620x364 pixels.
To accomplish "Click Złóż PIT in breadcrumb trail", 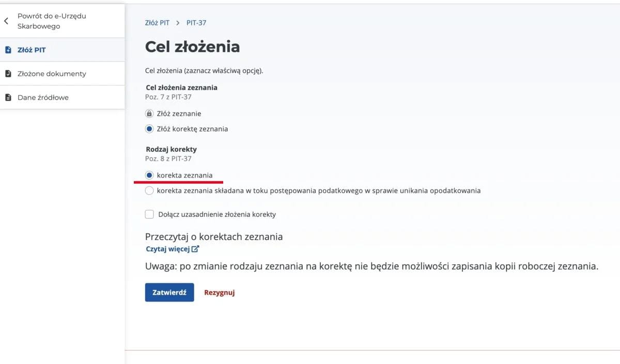I will tap(157, 23).
